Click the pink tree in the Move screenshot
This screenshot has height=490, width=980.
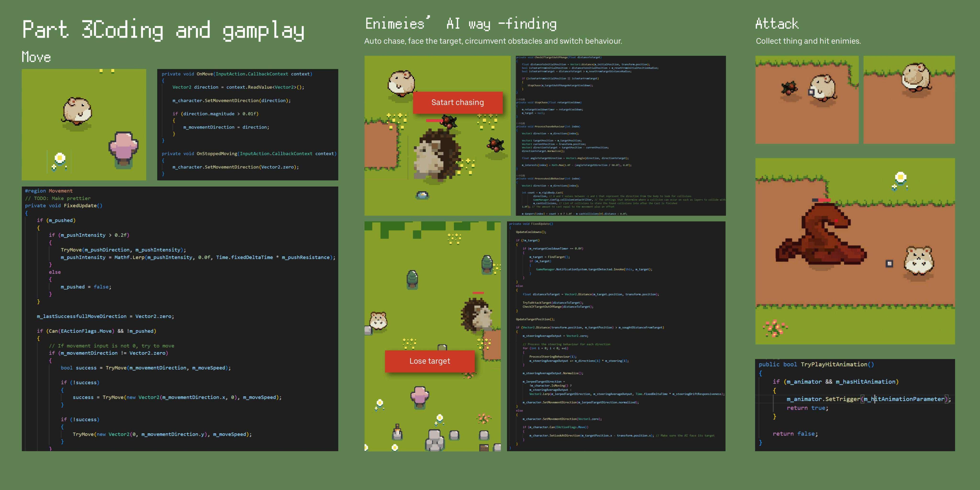[x=123, y=148]
